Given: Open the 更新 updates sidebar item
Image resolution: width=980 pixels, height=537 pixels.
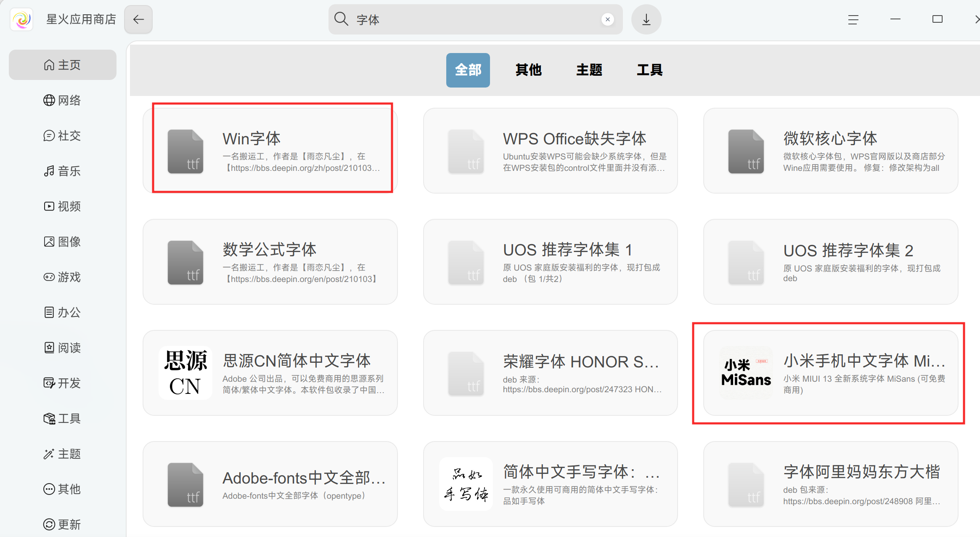Looking at the screenshot, I should click(x=63, y=524).
